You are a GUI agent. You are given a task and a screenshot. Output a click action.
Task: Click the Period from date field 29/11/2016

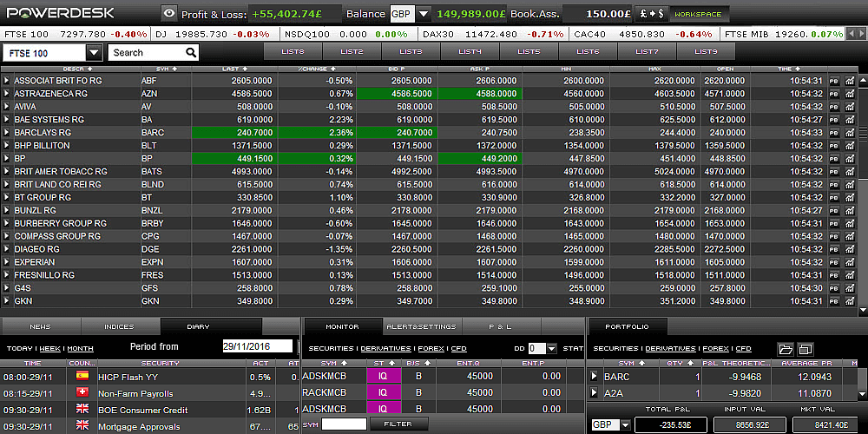coord(258,346)
